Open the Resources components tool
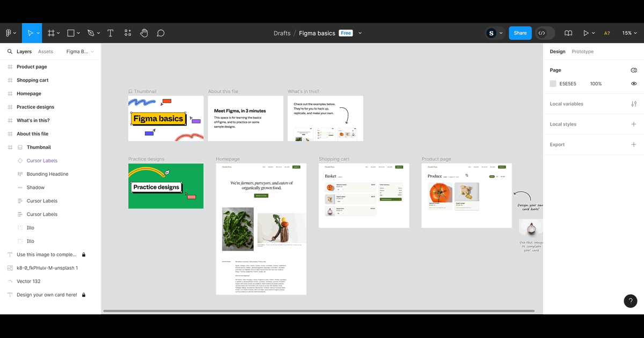The image size is (644, 338). pos(128,33)
